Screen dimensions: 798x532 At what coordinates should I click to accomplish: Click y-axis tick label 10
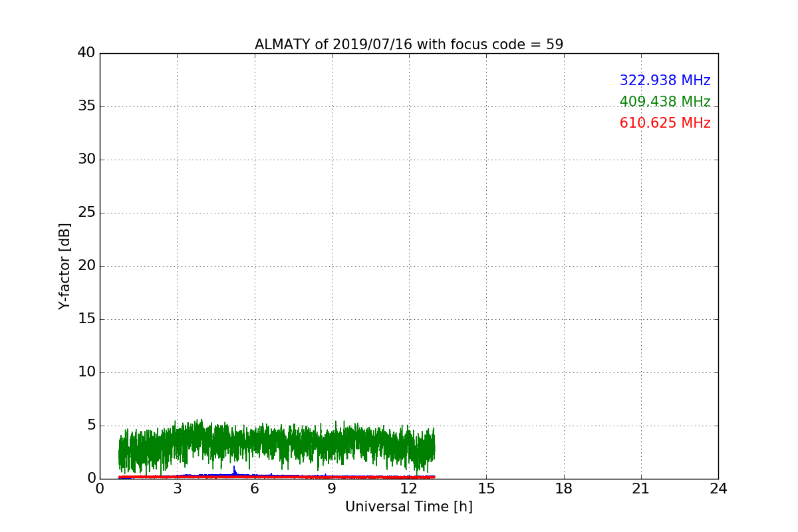click(x=86, y=372)
